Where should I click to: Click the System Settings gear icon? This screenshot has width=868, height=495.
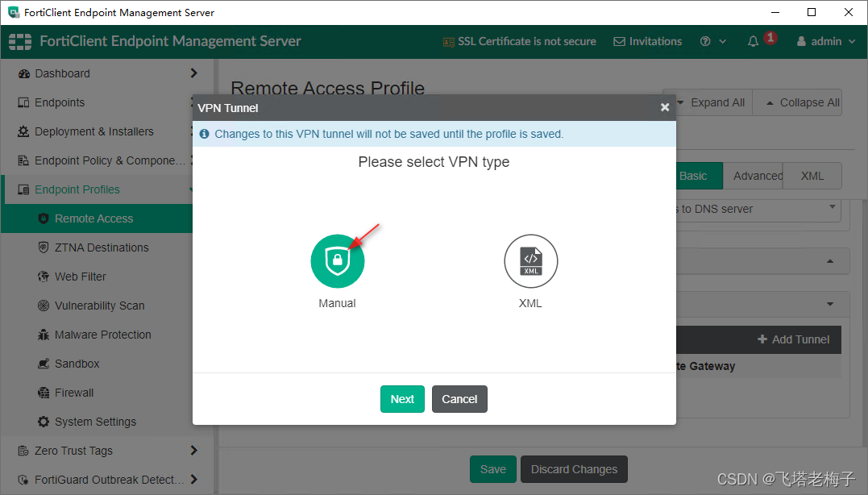click(x=44, y=422)
